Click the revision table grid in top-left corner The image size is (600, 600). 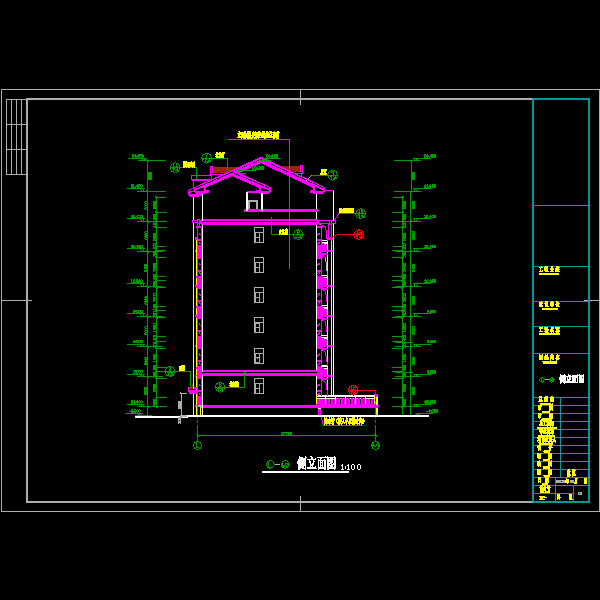[16, 137]
